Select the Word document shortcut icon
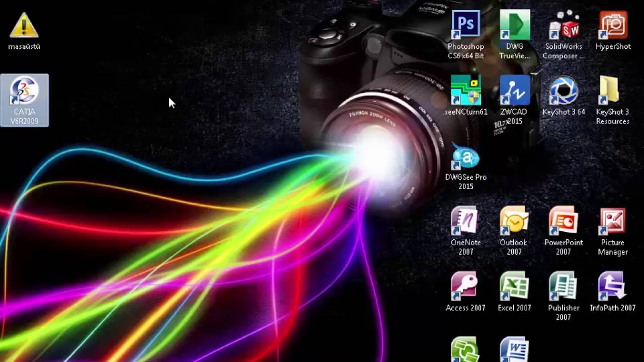The image size is (644, 362). 514,349
